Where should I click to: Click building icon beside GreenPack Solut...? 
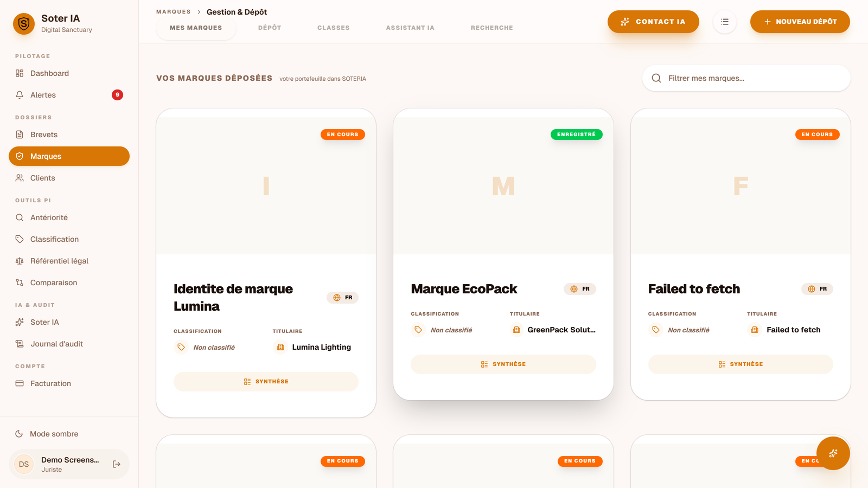(516, 330)
